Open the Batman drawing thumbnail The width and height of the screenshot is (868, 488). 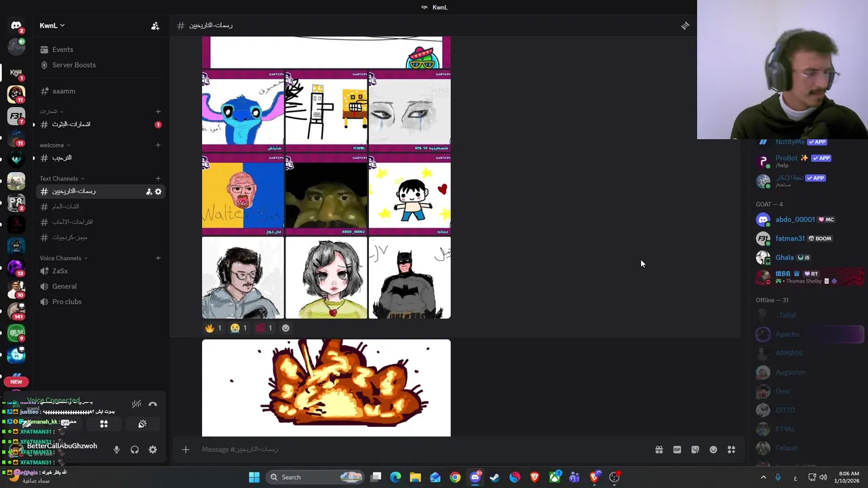coord(410,278)
